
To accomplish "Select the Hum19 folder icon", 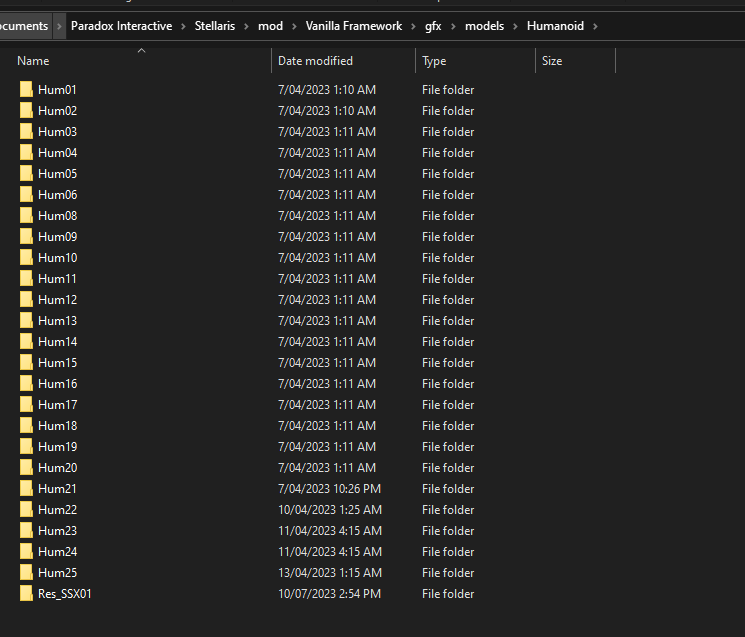I will tap(26, 446).
